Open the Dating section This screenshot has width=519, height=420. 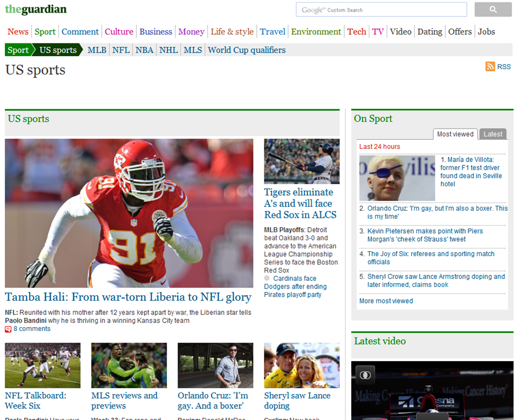pyautogui.click(x=429, y=32)
